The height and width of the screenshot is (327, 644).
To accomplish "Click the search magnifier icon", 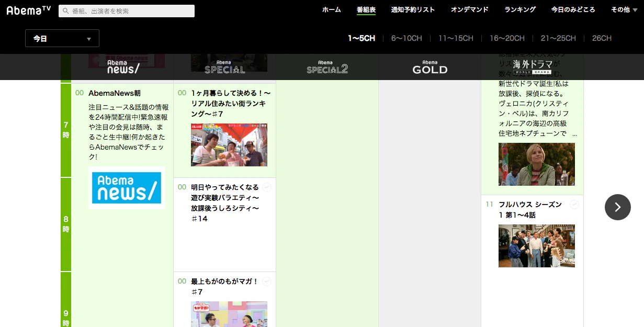I will pos(65,11).
